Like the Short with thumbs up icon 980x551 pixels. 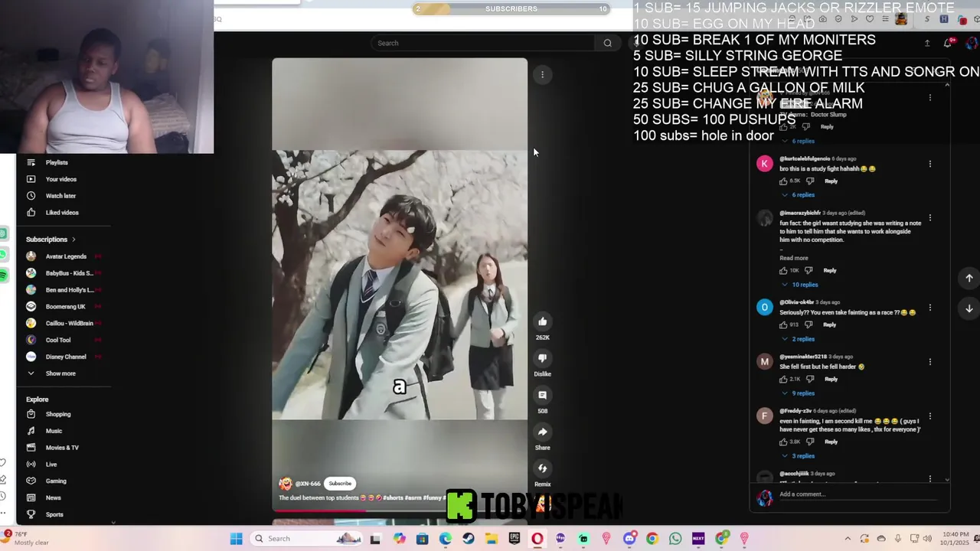(x=542, y=321)
